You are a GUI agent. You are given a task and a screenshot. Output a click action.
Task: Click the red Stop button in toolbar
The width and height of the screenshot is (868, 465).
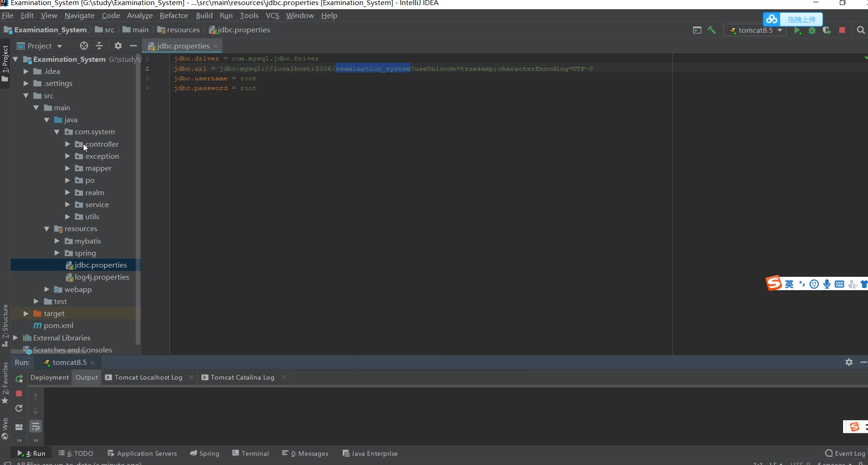click(x=842, y=30)
